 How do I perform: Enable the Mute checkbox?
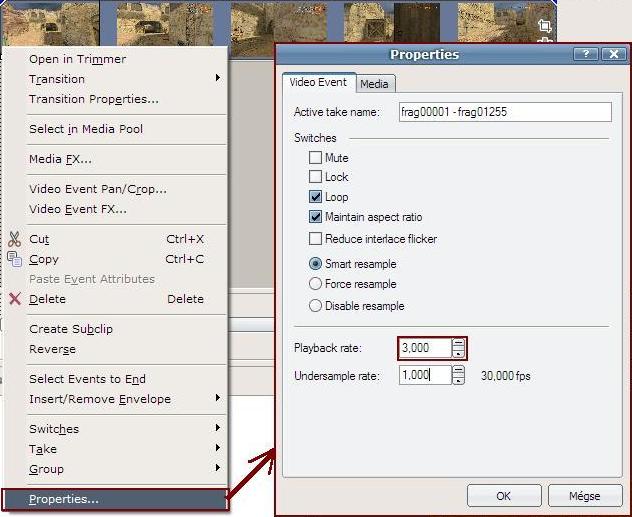[316, 158]
